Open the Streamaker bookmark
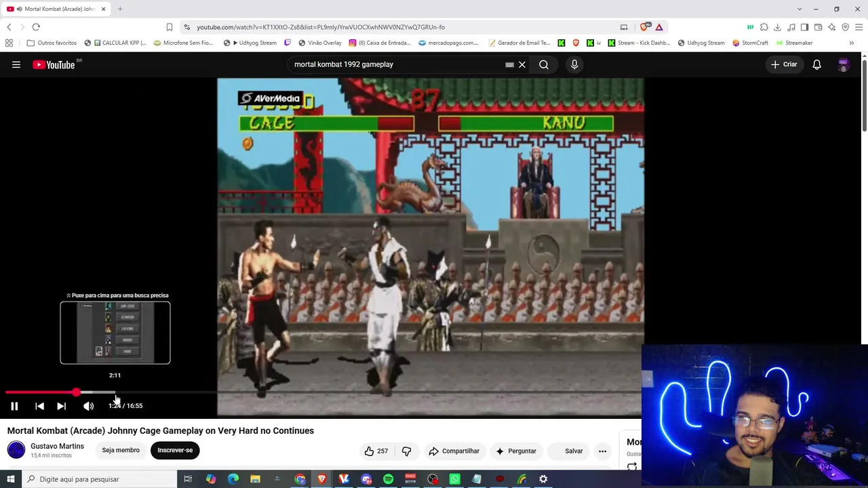 (794, 43)
